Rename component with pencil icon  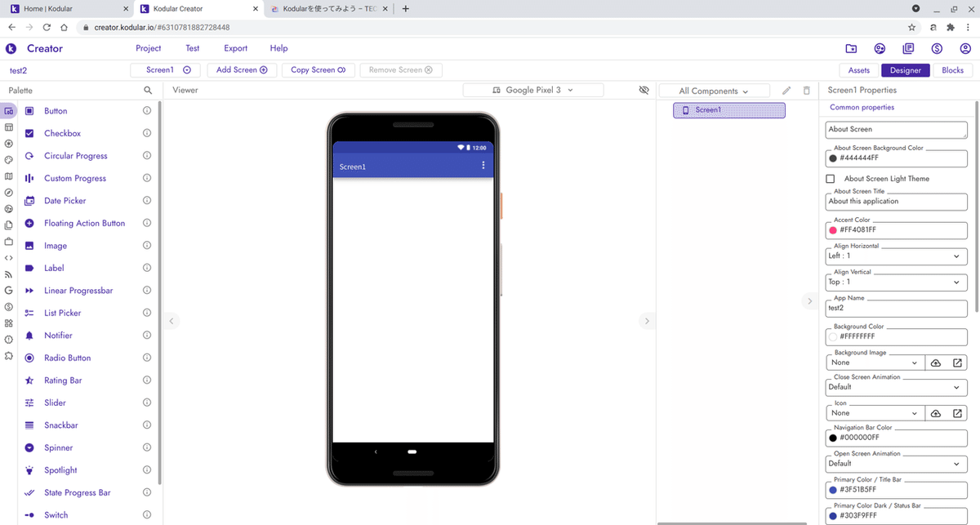(x=786, y=91)
